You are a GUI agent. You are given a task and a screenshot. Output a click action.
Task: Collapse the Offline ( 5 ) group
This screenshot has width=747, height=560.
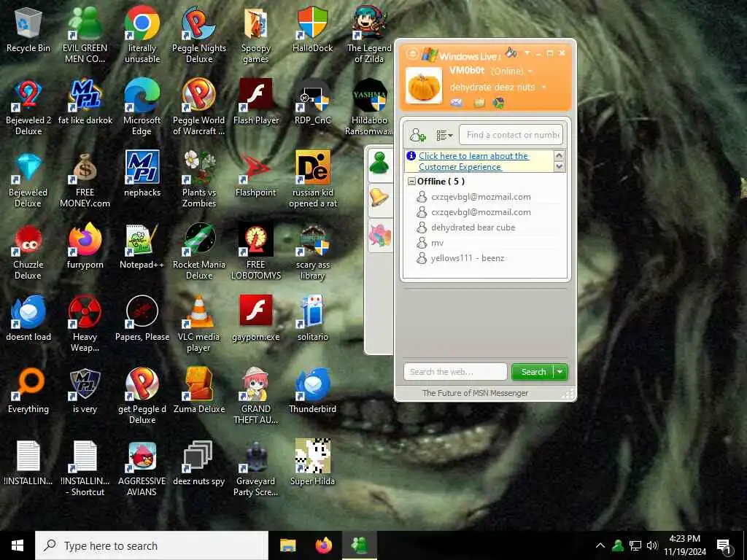point(411,182)
